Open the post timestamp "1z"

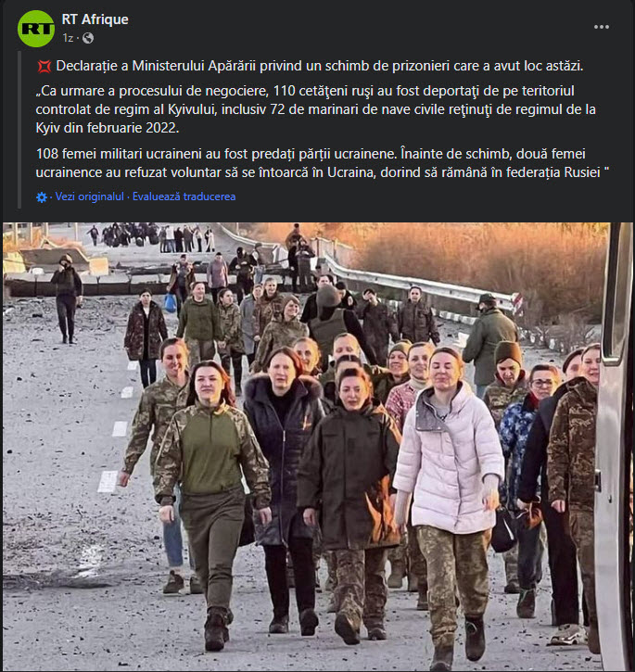click(x=68, y=38)
